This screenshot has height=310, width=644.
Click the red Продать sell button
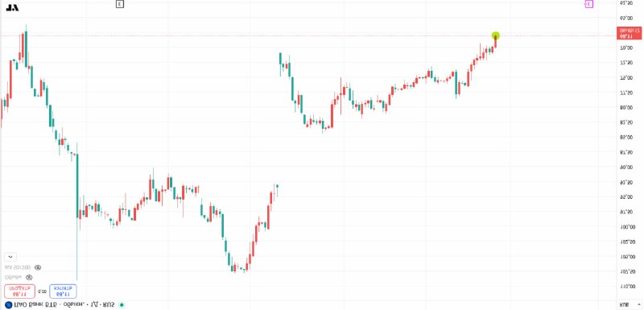point(19,291)
